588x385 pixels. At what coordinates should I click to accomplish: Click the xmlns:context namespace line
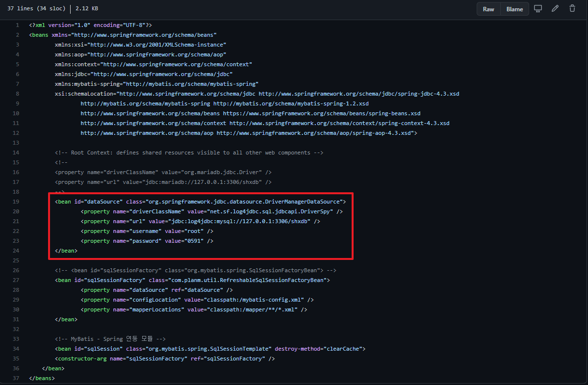pos(153,64)
